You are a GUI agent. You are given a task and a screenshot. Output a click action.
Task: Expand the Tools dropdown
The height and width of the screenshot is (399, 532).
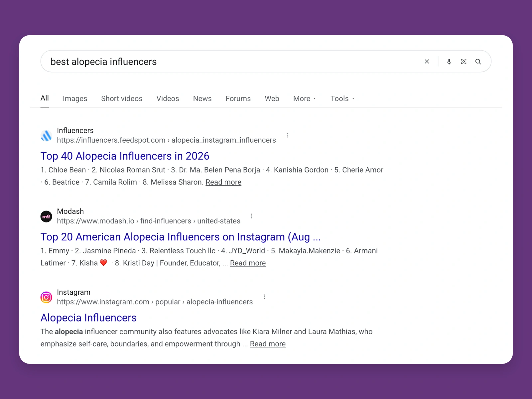click(342, 98)
